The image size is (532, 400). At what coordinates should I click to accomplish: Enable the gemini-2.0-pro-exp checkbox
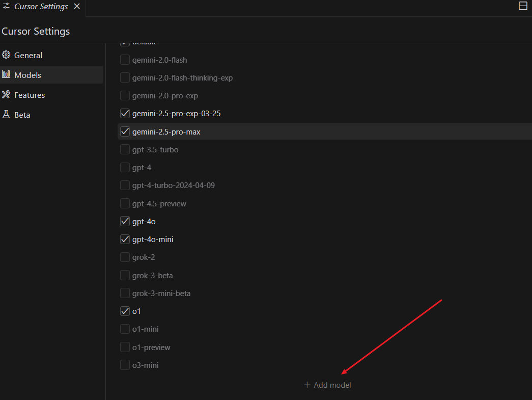125,95
